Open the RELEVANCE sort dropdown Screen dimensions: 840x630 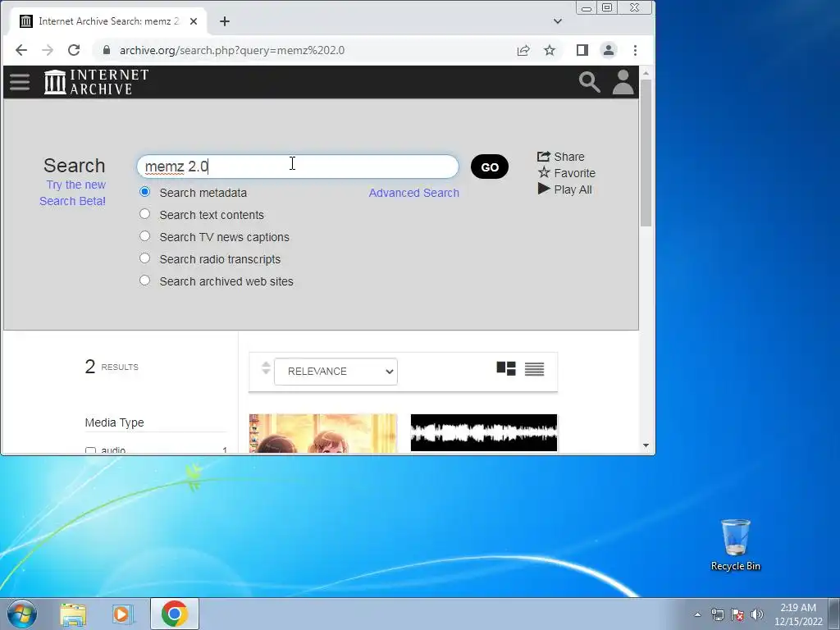336,372
